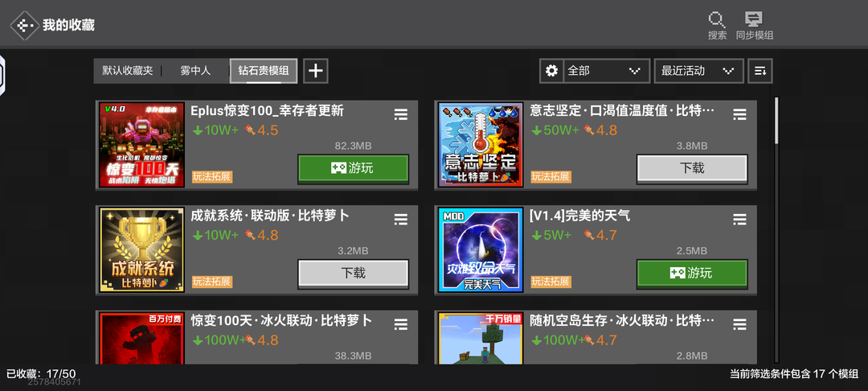
Task: Open the 搜索 magnifier icon
Action: pos(717,20)
